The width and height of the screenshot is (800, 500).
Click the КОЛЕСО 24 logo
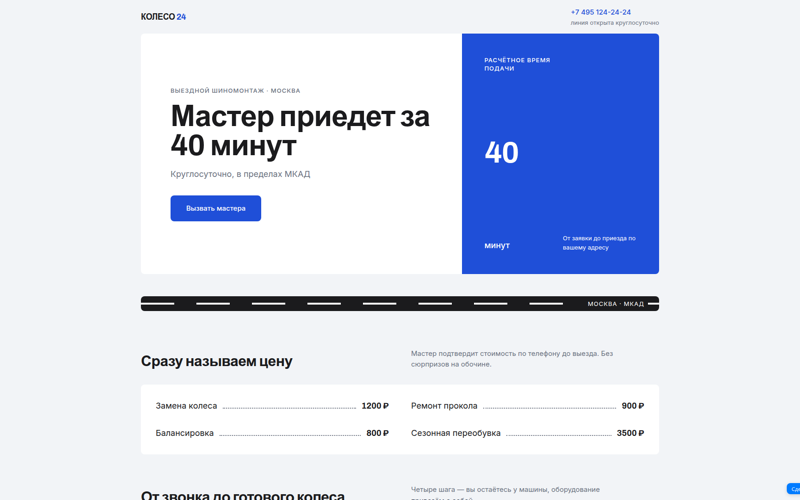pyautogui.click(x=163, y=17)
